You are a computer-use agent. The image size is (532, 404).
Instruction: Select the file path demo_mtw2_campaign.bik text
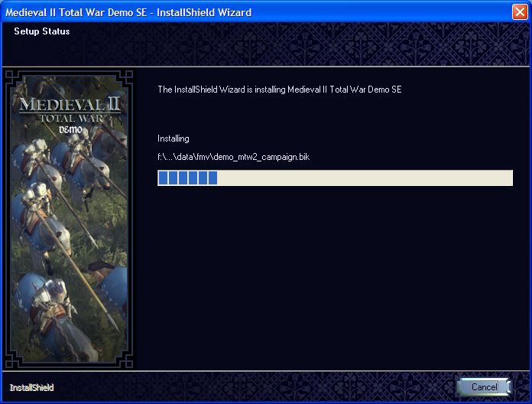point(233,157)
